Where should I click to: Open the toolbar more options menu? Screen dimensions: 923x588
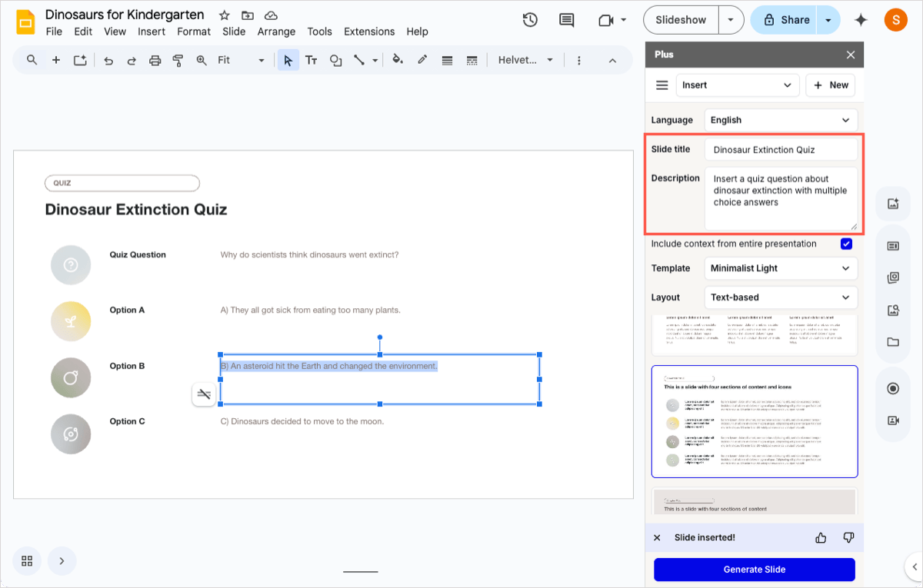[x=579, y=60]
